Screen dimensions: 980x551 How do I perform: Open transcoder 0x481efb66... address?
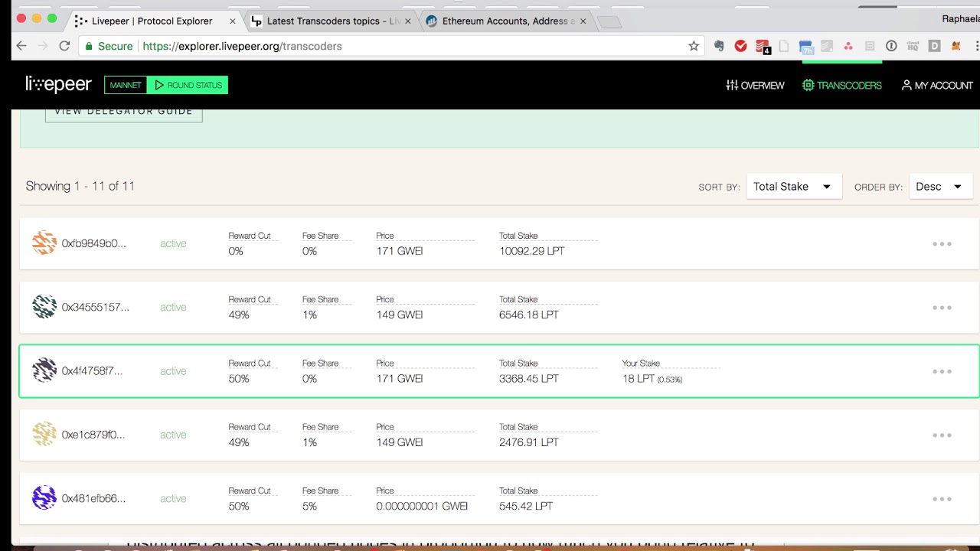[x=94, y=498]
